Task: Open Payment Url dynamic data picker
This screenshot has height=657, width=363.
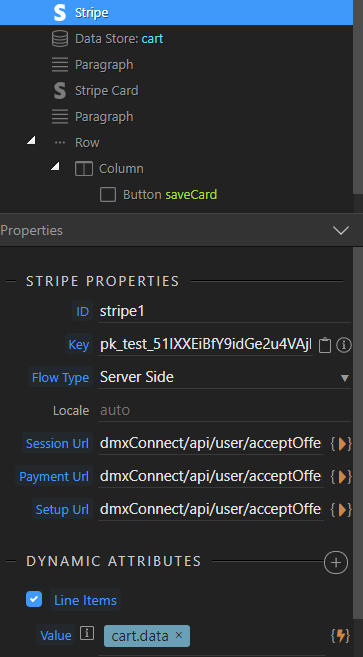Action: 341,477
